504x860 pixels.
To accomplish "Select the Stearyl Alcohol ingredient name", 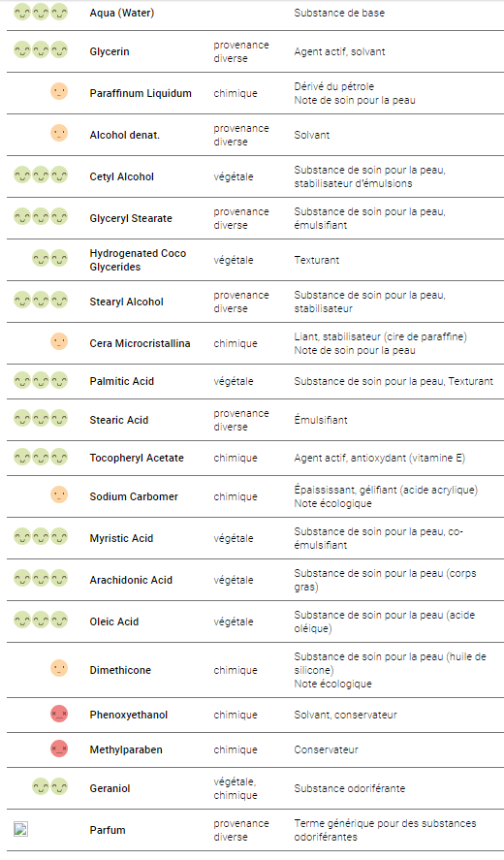I will (x=127, y=302).
